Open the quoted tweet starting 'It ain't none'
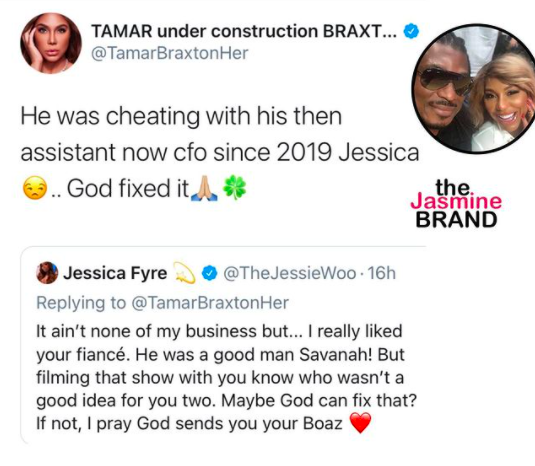The image size is (535, 466). [x=223, y=345]
